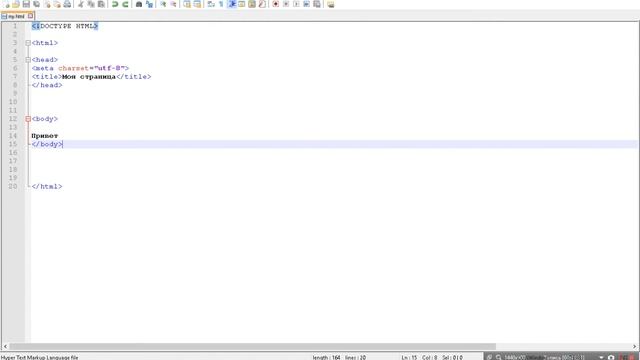The width and height of the screenshot is (640, 360).
Task: Print the current document
Action: coord(67,4)
